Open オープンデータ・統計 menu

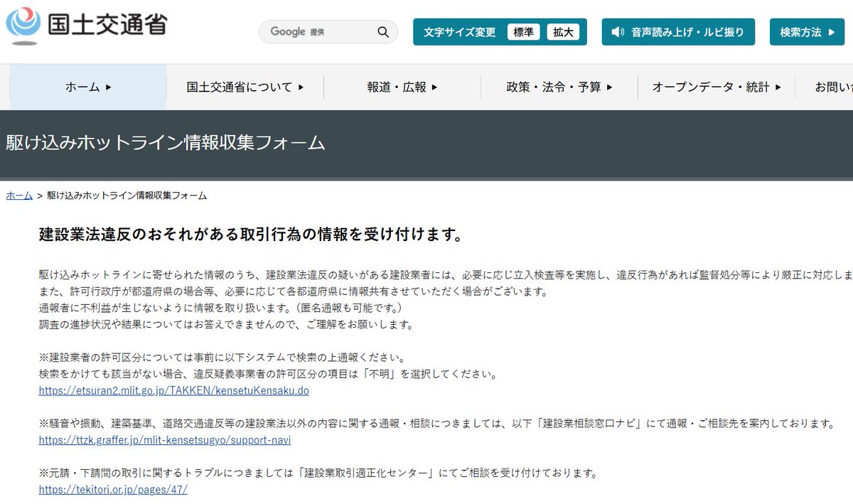717,87
